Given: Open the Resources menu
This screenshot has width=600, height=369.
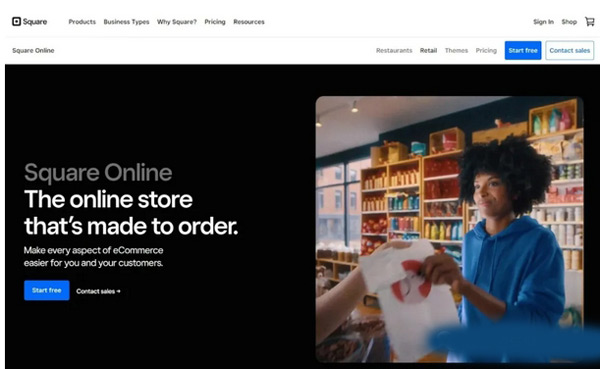Looking at the screenshot, I should [x=249, y=22].
